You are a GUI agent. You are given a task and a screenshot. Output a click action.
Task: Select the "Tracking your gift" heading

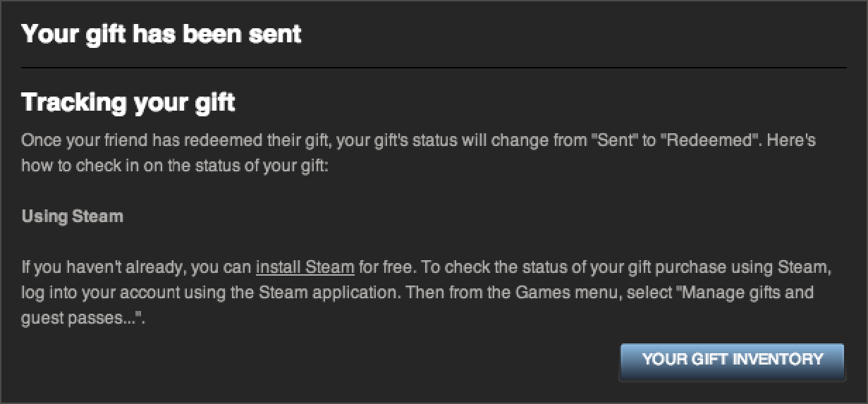128,103
